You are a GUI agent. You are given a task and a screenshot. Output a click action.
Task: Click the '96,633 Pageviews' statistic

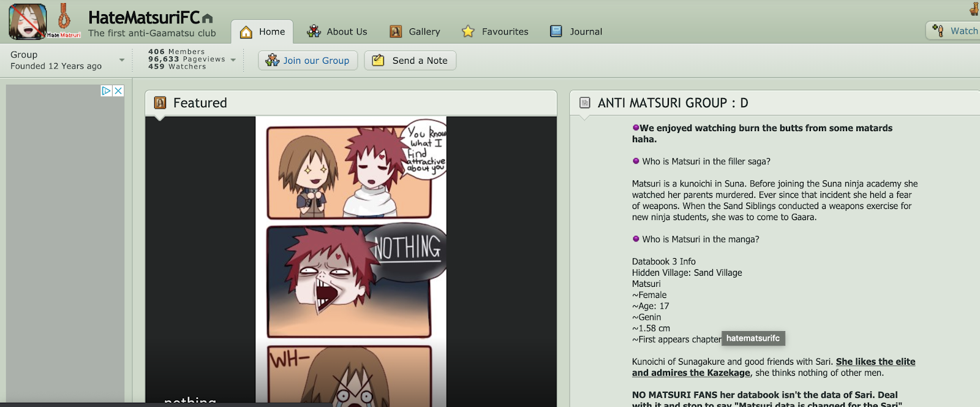click(187, 59)
